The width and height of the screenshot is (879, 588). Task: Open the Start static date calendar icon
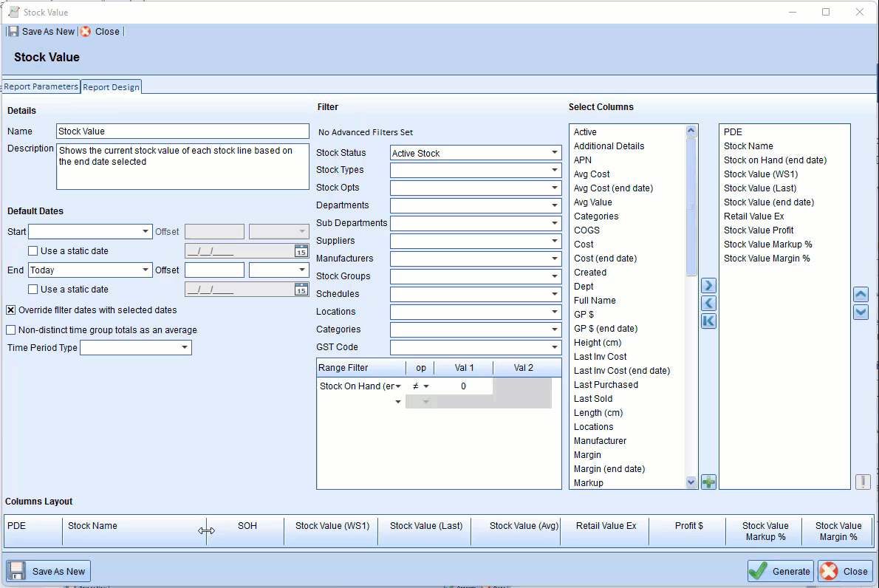point(301,251)
